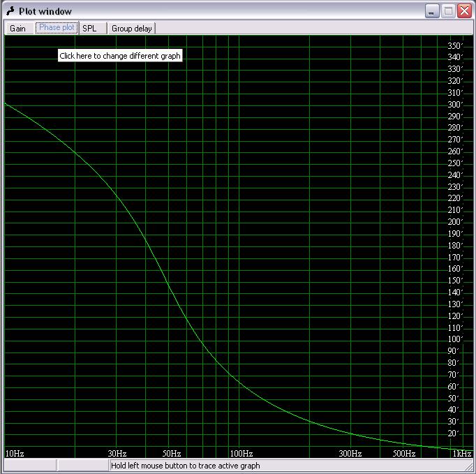
Task: Click the 1kHz frequency axis label
Action: pos(462,453)
